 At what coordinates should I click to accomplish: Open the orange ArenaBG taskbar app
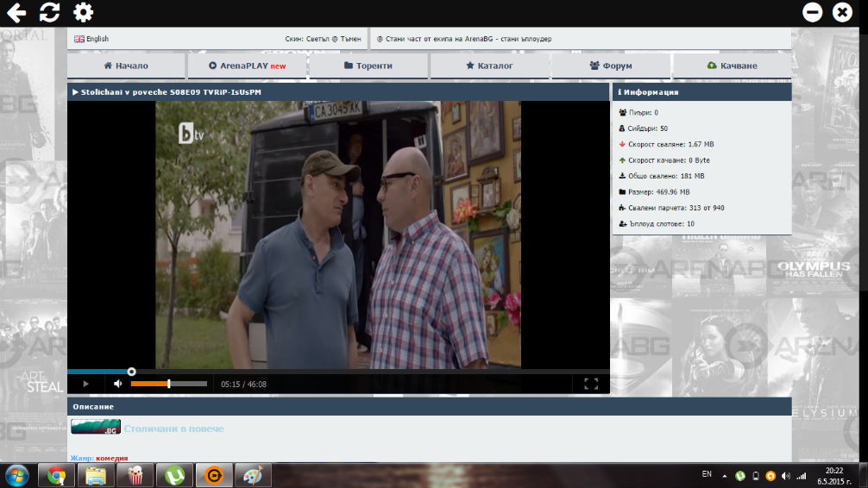[x=214, y=475]
